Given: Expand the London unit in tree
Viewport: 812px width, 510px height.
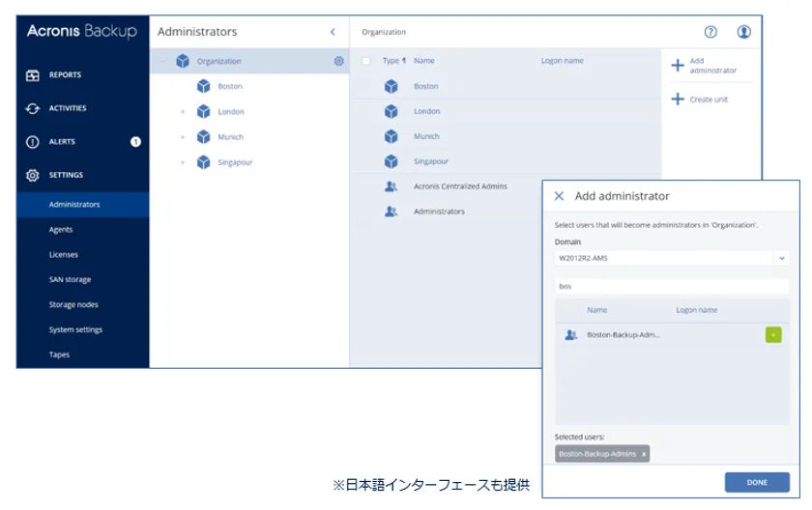Looking at the screenshot, I should click(x=182, y=112).
